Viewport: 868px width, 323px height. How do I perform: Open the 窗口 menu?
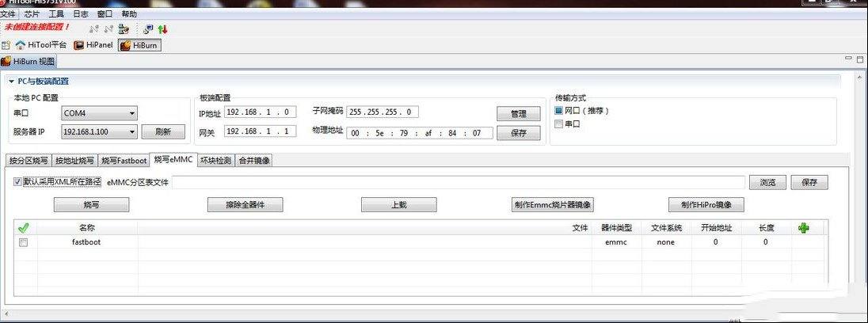[105, 13]
